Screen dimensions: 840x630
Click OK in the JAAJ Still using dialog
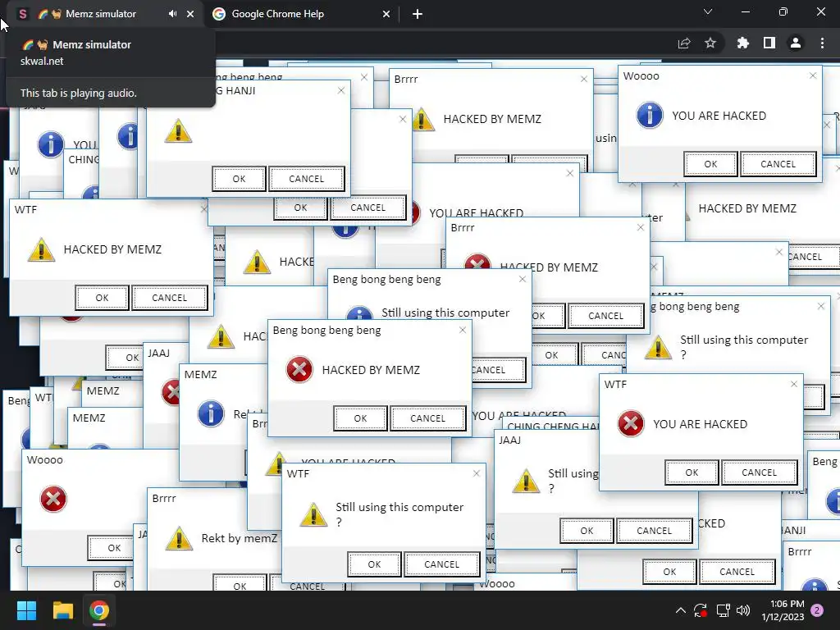587,531
